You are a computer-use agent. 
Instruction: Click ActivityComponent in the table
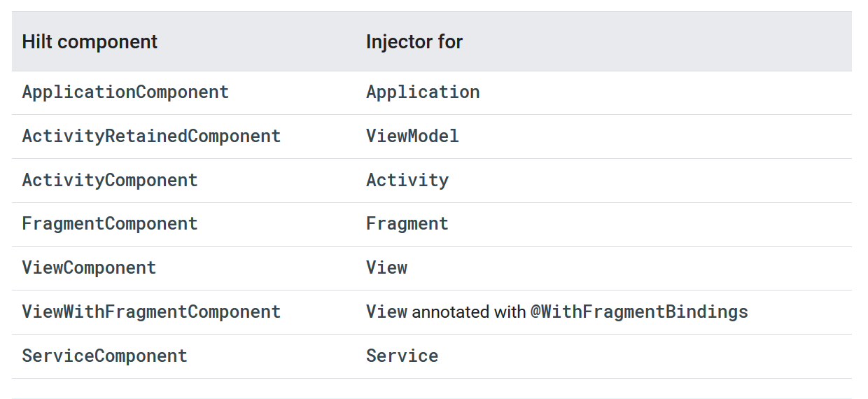(x=110, y=180)
